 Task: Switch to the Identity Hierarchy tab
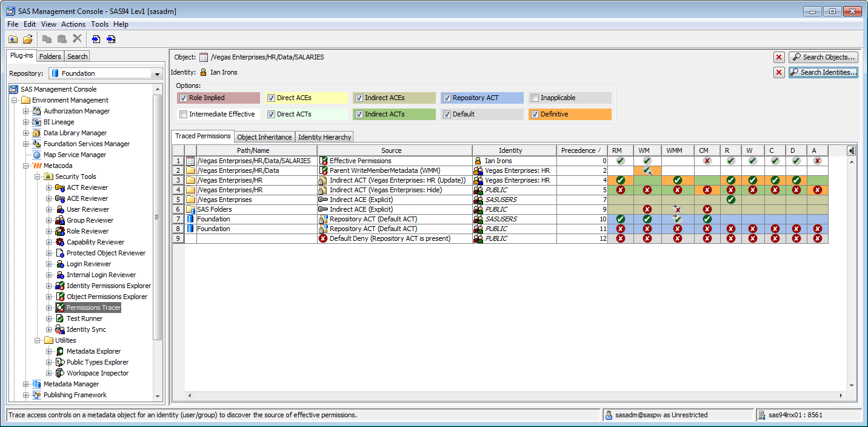(x=324, y=137)
